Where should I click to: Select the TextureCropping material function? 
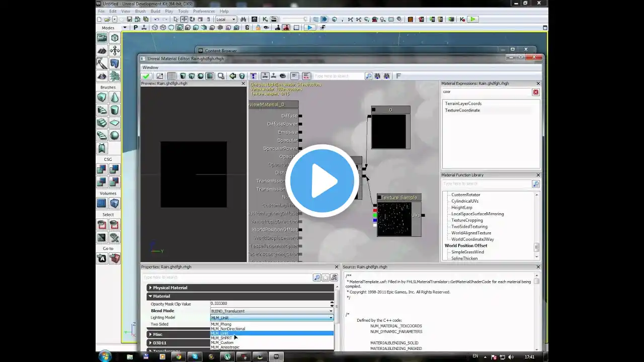tap(467, 220)
